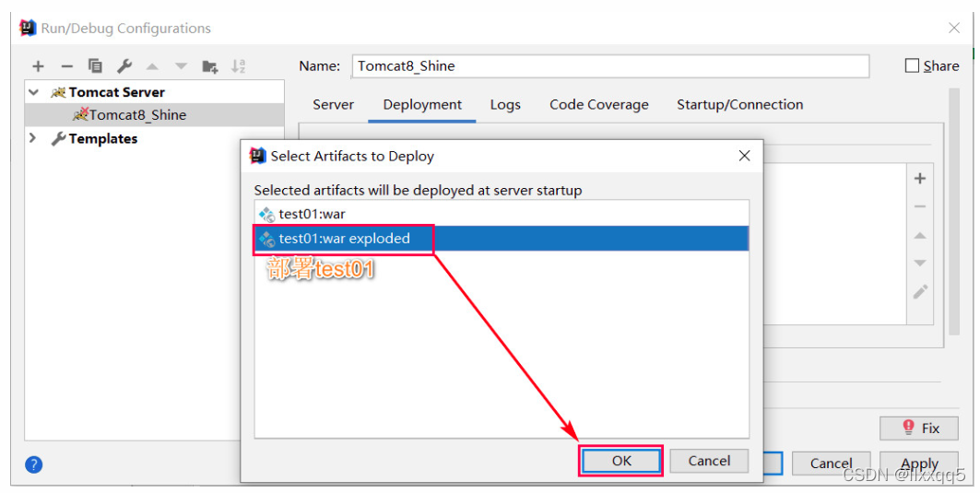Select test01:war artifact
The height and width of the screenshot is (493, 980).
pos(502,214)
